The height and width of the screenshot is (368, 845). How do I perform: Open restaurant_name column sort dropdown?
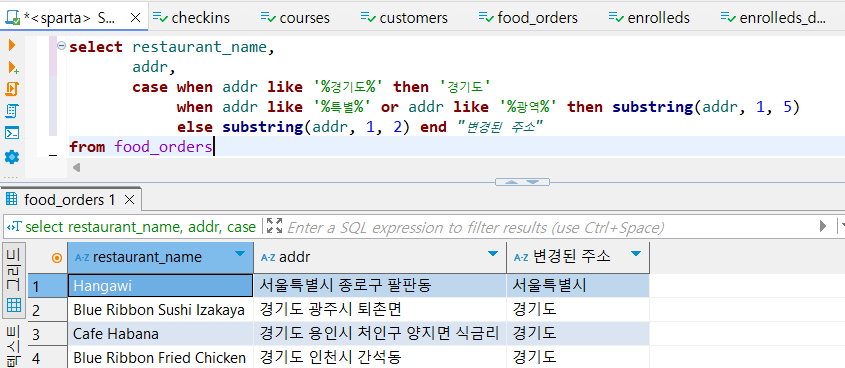point(240,255)
